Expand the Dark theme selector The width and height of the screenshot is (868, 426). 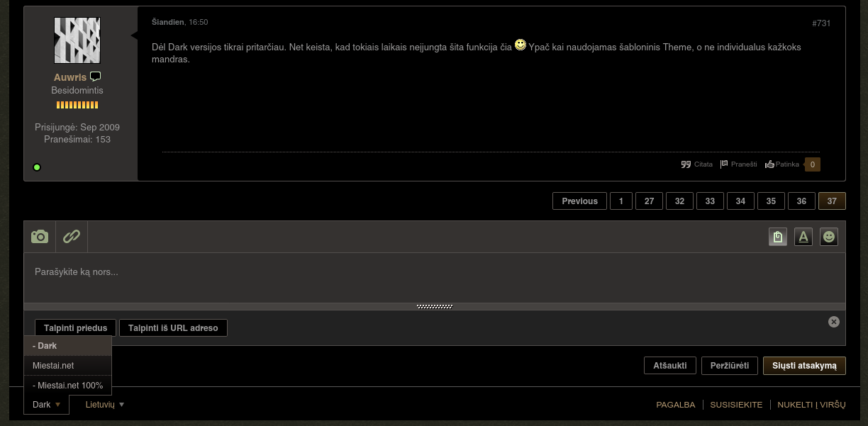[x=46, y=405]
